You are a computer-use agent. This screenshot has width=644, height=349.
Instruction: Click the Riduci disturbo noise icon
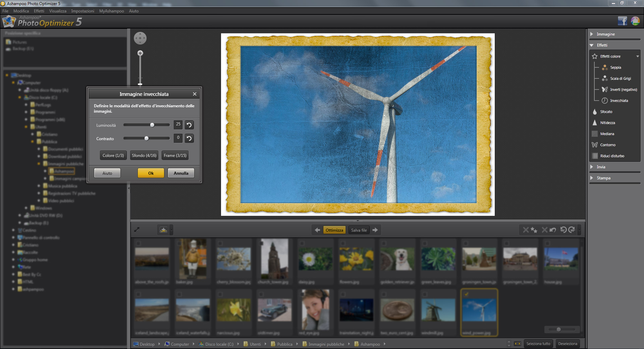(x=595, y=156)
